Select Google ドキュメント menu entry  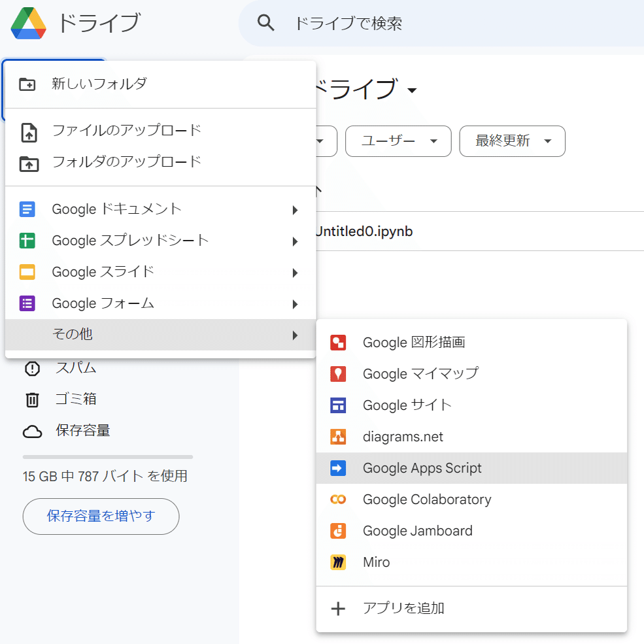coord(161,209)
